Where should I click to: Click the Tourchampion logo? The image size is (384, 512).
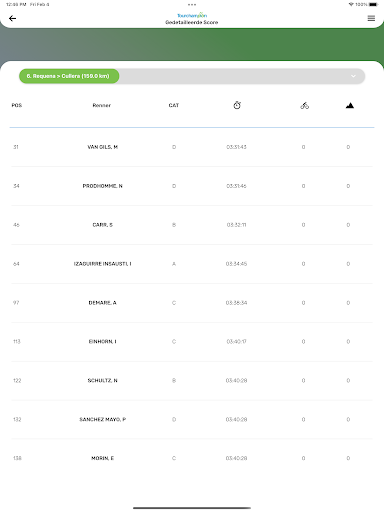(x=192, y=15)
